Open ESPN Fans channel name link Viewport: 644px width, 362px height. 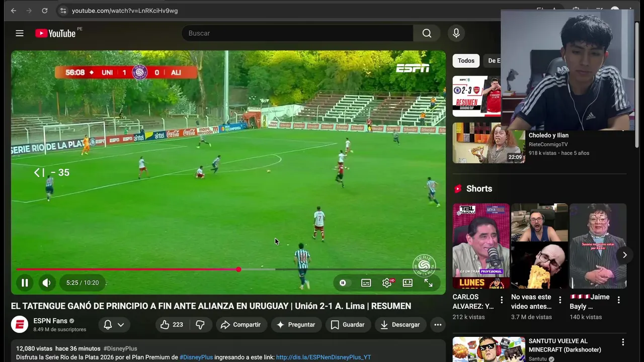50,321
